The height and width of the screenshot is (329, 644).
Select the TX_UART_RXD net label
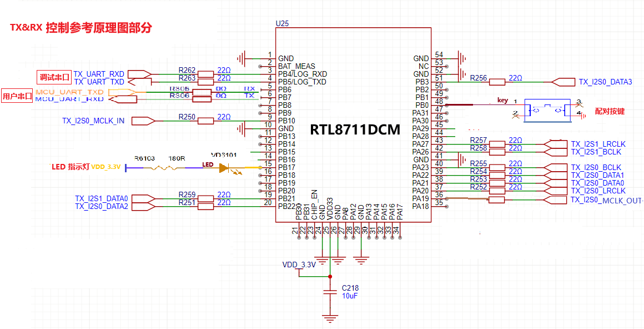(99, 74)
